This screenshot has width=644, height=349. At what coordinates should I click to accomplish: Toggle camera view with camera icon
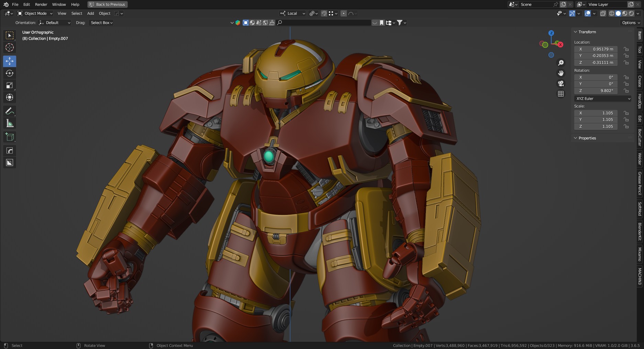pyautogui.click(x=561, y=83)
